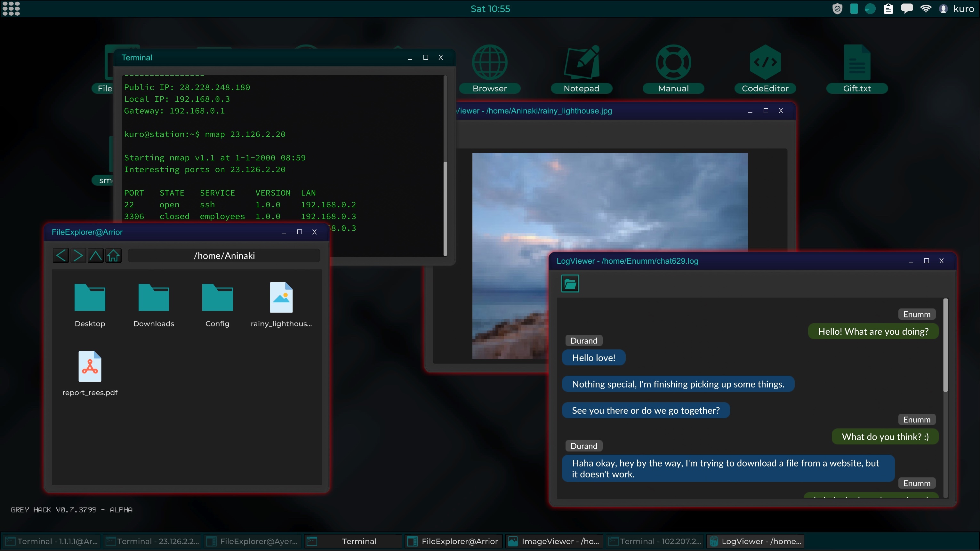This screenshot has height=551, width=980.
Task: Click the LogViewer chat scrollbar
Action: click(x=945, y=346)
